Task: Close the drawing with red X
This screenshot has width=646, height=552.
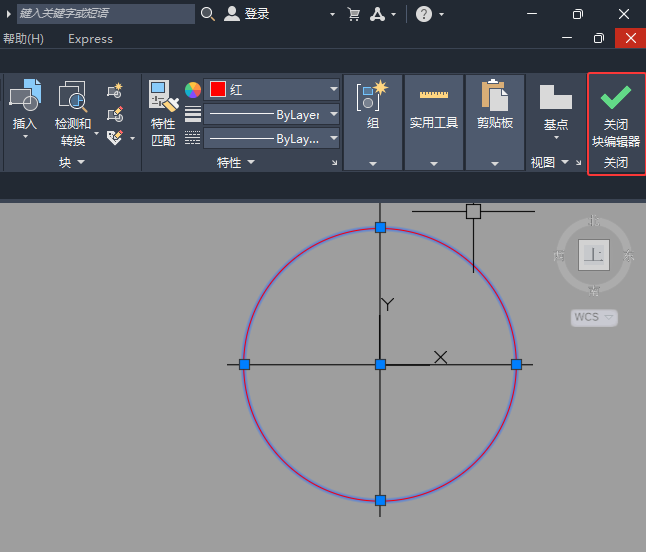Action: tap(630, 38)
